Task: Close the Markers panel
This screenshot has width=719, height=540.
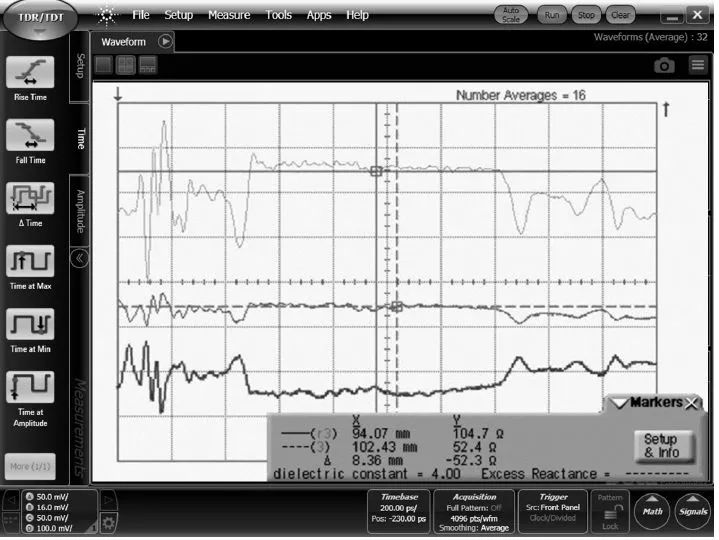Action: pos(691,403)
